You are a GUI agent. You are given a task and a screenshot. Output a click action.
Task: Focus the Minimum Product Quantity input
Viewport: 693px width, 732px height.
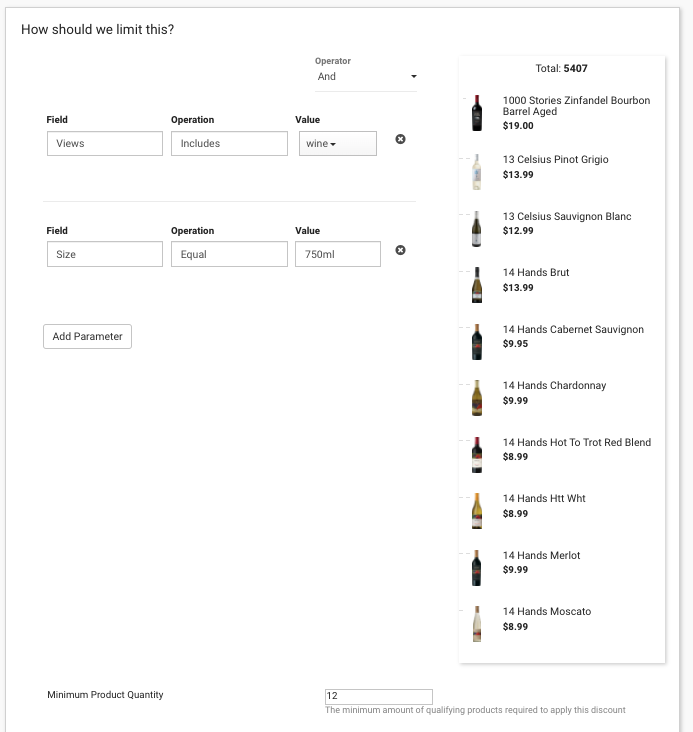pyautogui.click(x=379, y=696)
